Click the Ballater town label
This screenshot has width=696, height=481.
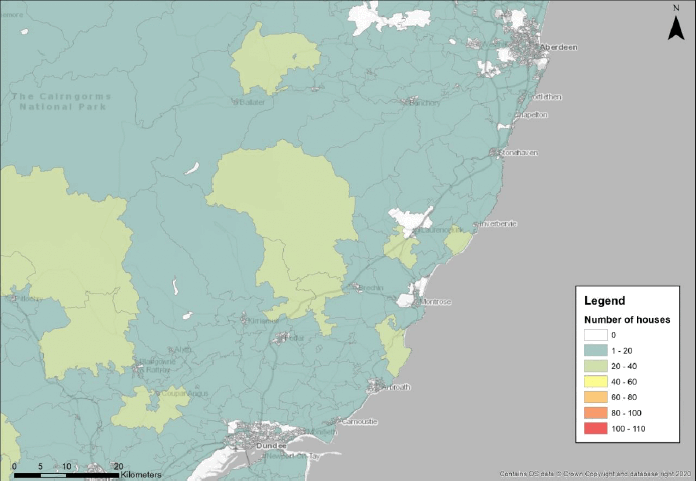pos(252,102)
